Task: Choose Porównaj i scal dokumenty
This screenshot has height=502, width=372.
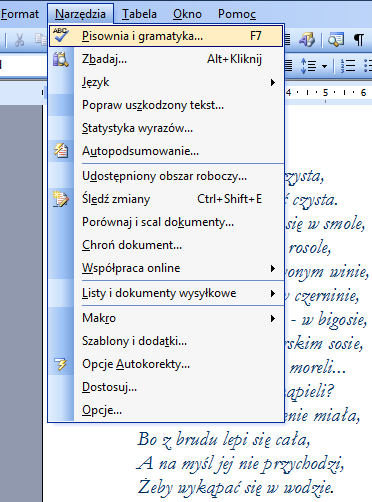Action: 166,222
